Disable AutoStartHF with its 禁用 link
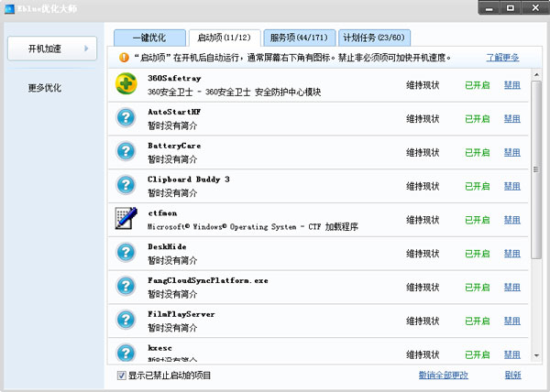 (x=512, y=119)
